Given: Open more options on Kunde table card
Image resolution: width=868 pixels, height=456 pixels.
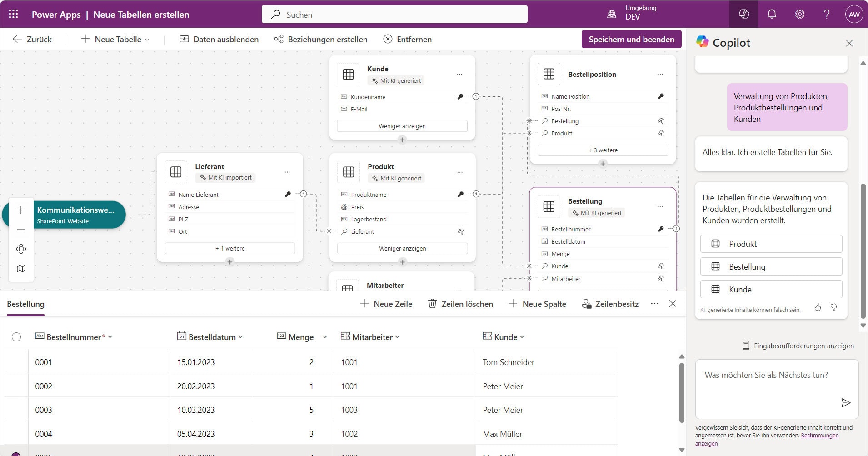Looking at the screenshot, I should coord(459,74).
